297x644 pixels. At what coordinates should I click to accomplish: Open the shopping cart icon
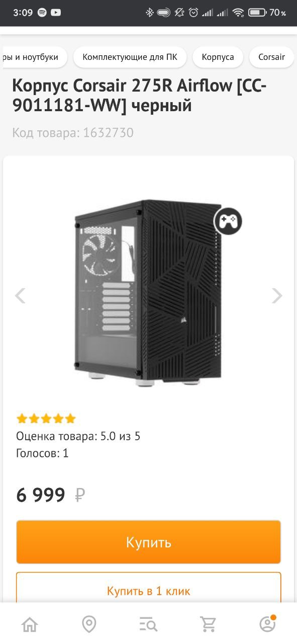point(208,624)
